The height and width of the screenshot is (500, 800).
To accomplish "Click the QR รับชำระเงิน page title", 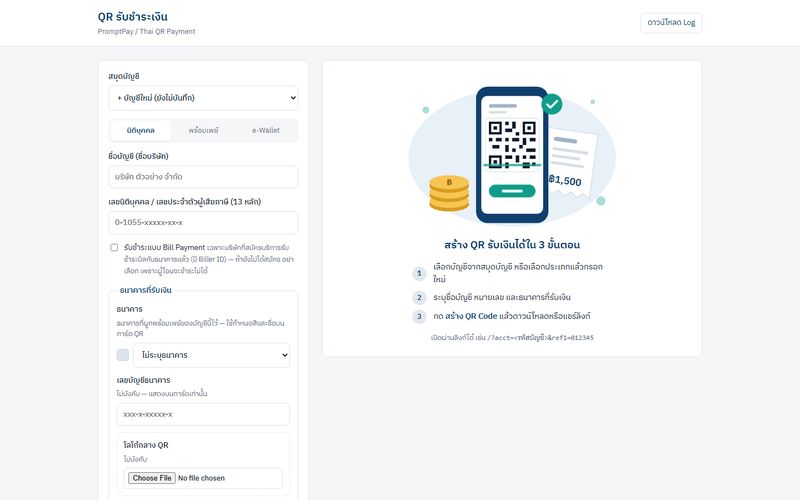I will [x=133, y=17].
